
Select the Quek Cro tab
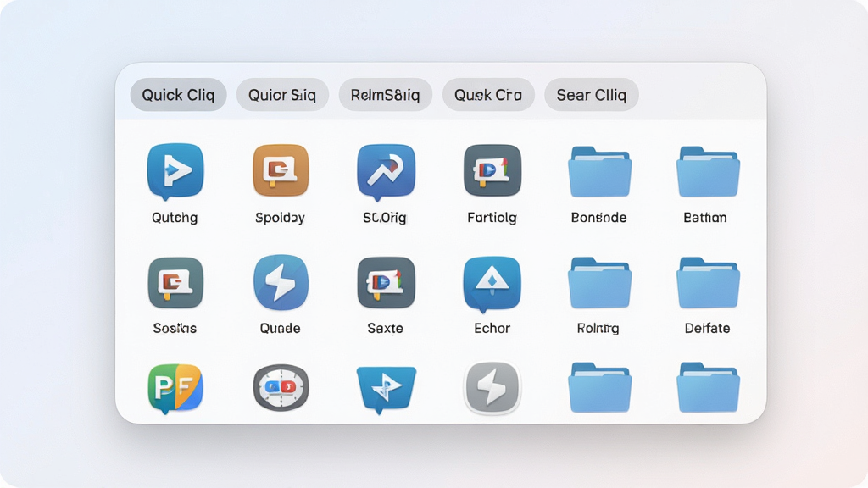tap(488, 95)
